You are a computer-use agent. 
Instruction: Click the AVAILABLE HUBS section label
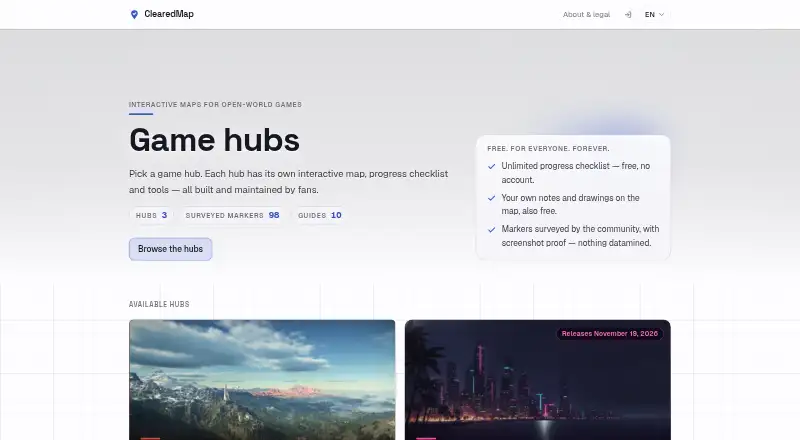tap(159, 304)
